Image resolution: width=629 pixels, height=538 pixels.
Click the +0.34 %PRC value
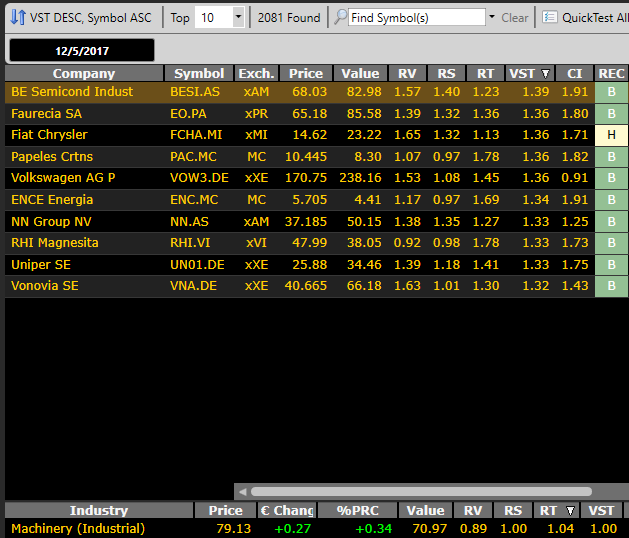(373, 529)
